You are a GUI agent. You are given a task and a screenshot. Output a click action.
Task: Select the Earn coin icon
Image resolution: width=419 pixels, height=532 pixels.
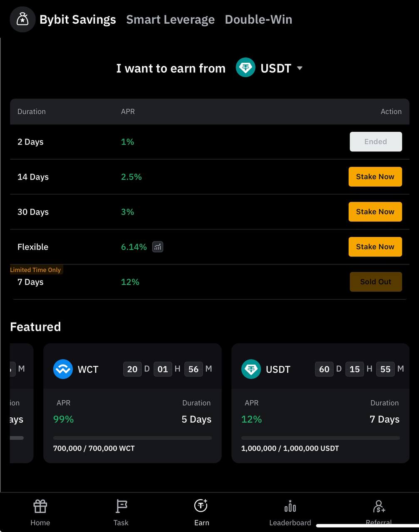pyautogui.click(x=201, y=506)
